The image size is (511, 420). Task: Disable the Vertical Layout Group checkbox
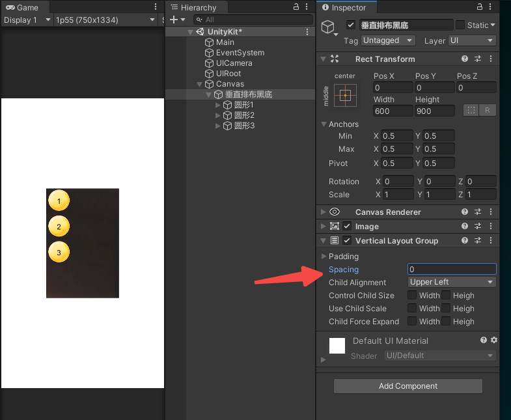coord(347,240)
